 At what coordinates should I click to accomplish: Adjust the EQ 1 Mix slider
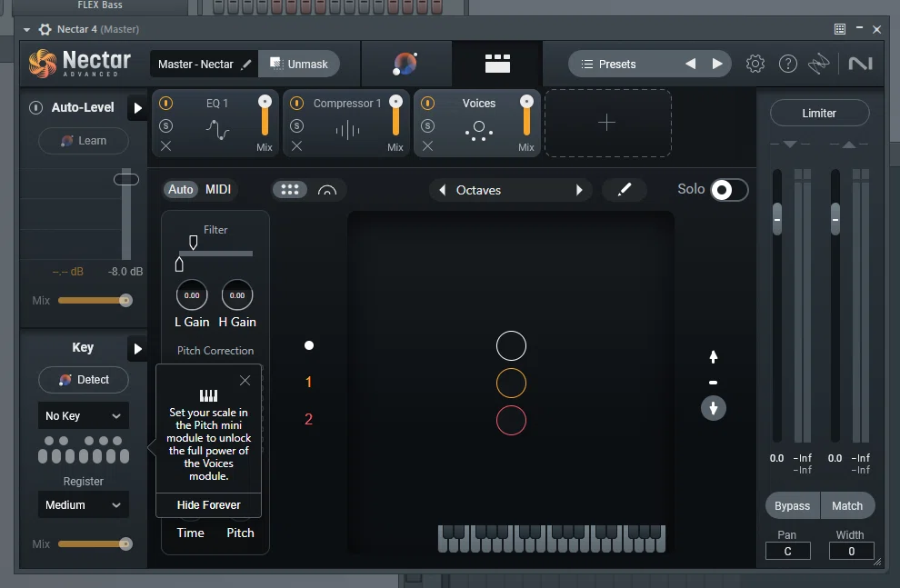pos(265,115)
